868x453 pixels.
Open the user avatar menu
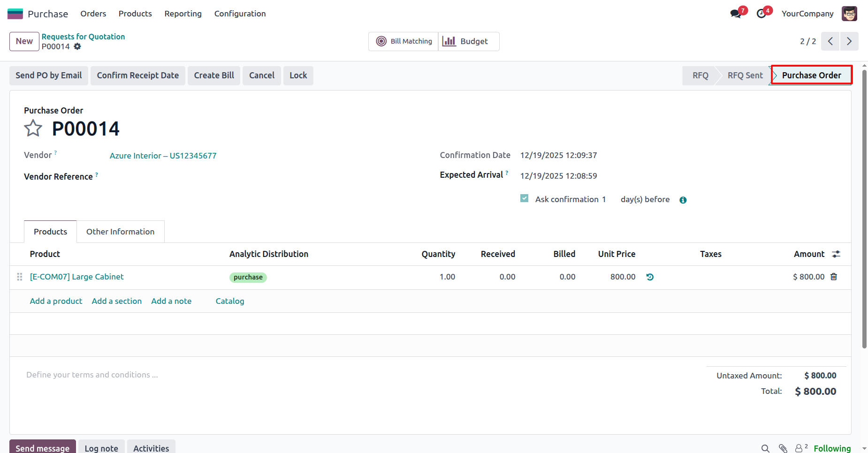(849, 14)
